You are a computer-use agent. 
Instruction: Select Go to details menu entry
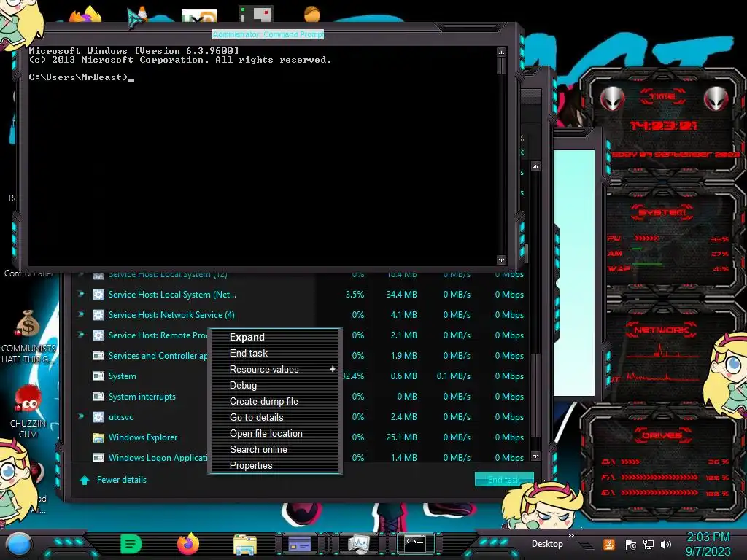point(275,418)
